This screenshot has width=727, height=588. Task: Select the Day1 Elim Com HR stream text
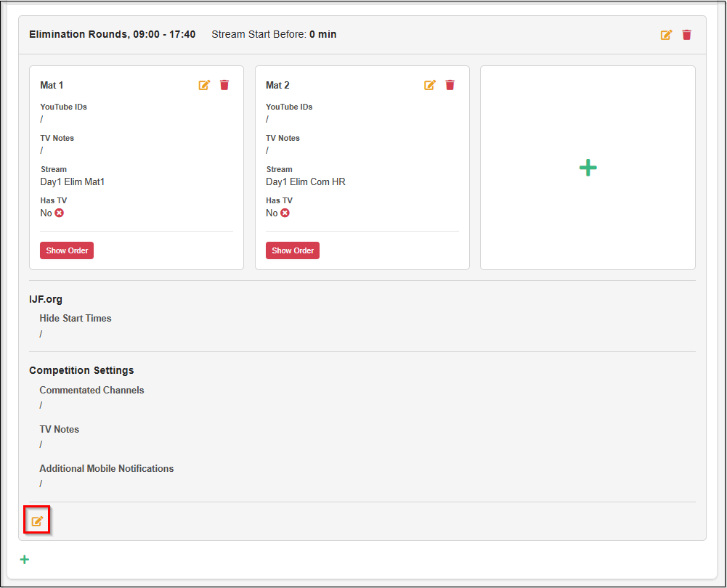pos(306,182)
